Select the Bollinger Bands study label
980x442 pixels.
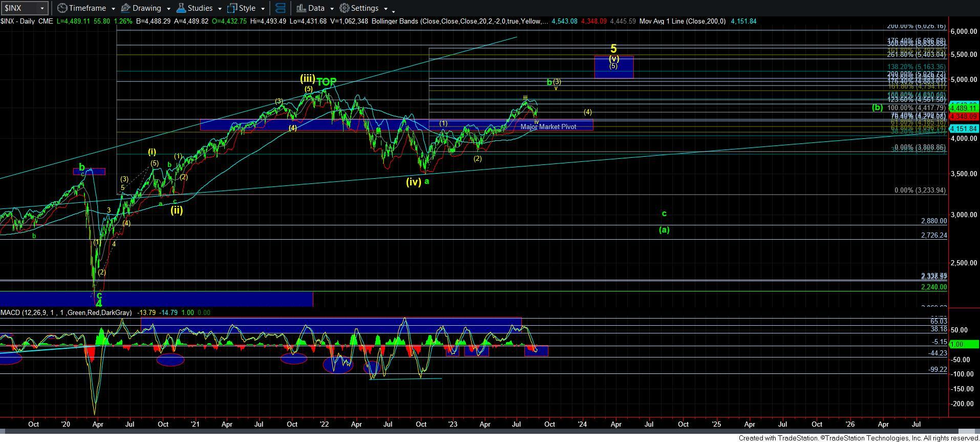coord(460,21)
